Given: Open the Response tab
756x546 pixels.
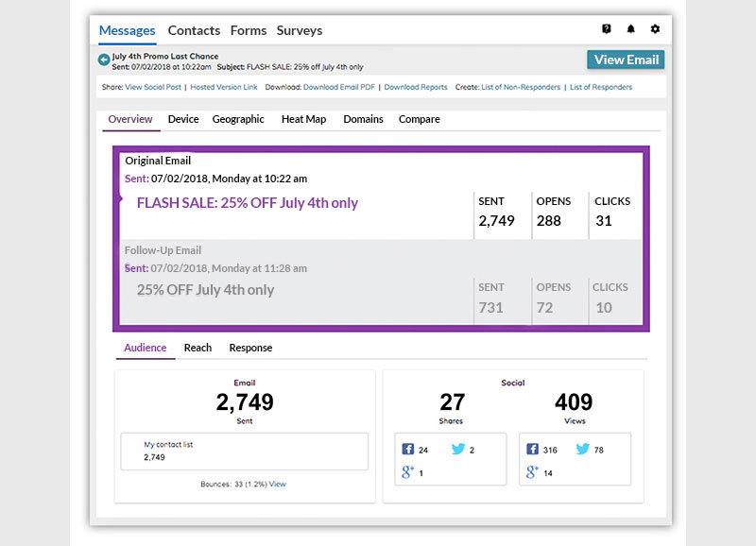Looking at the screenshot, I should coord(250,348).
